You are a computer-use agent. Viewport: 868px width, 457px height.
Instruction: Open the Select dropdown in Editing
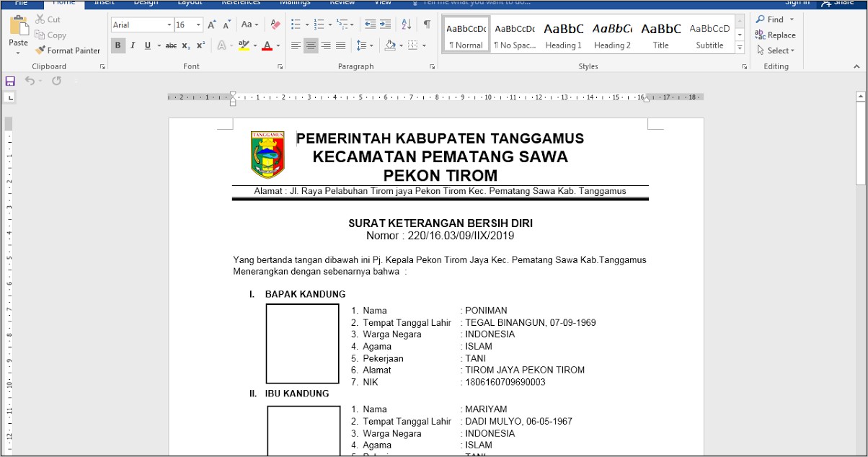(x=776, y=50)
